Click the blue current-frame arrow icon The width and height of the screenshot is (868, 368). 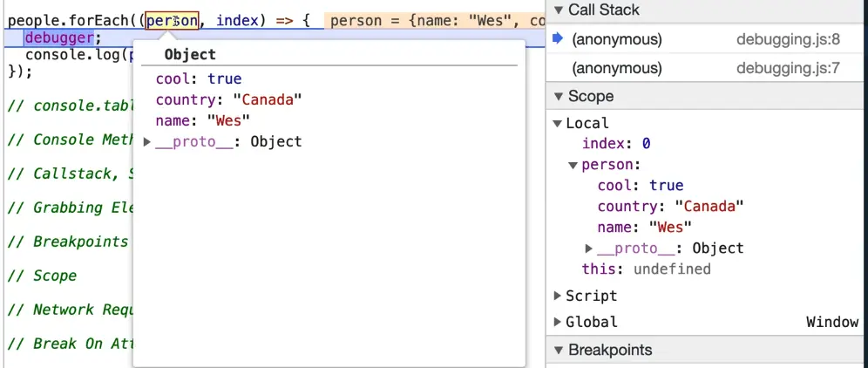pyautogui.click(x=558, y=39)
